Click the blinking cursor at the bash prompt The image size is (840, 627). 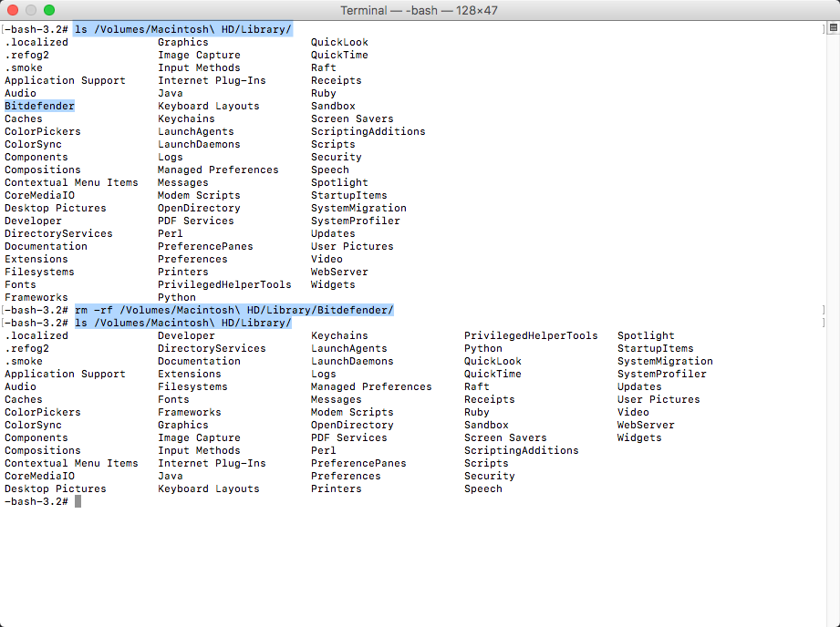(78, 500)
